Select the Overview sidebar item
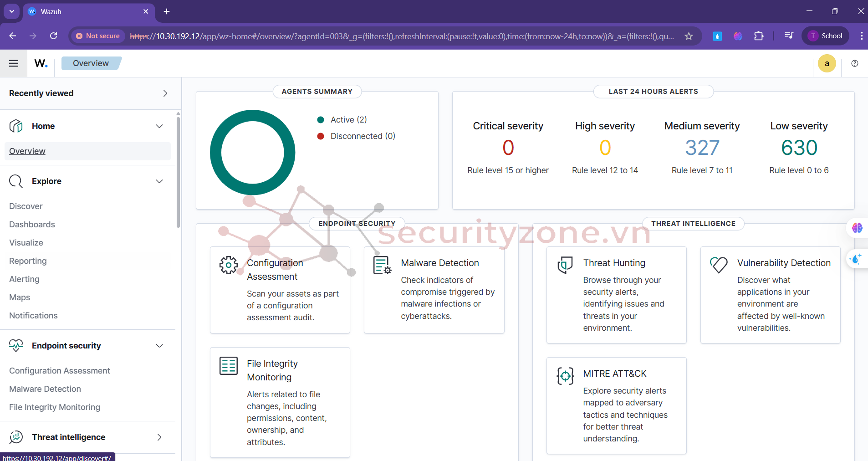The height and width of the screenshot is (461, 868). pos(87,151)
